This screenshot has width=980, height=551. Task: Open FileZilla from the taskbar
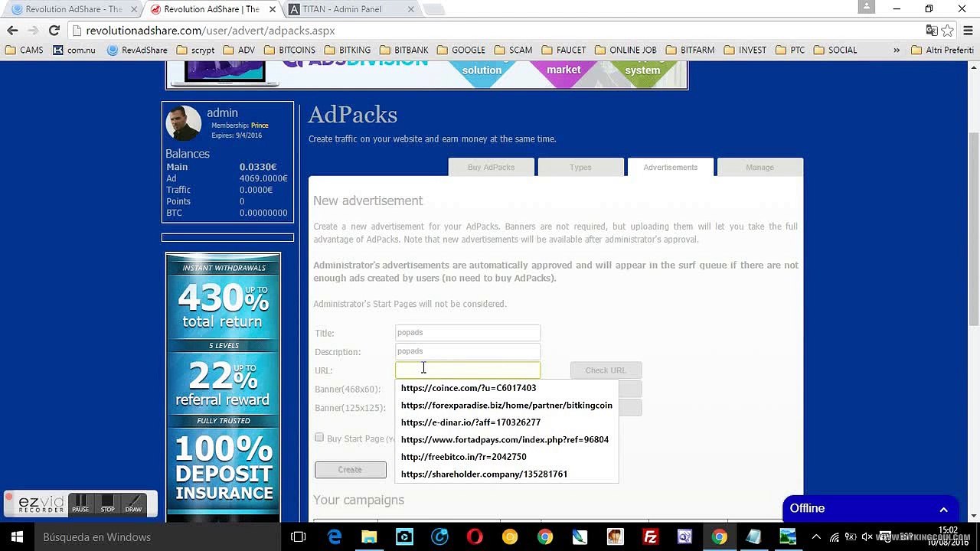coord(650,536)
